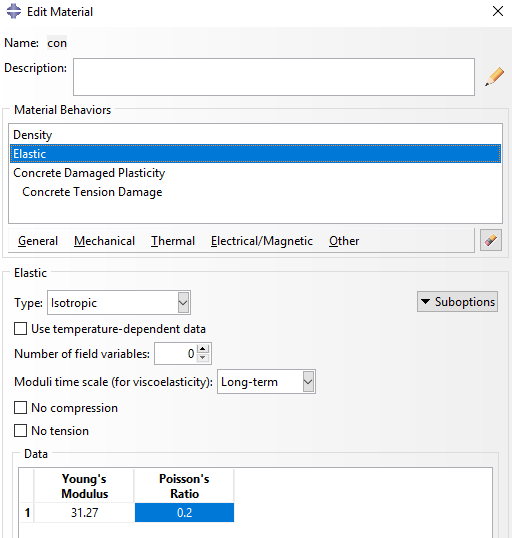Click the Poisson's Ratio column header
The image size is (512, 538).
point(184,486)
